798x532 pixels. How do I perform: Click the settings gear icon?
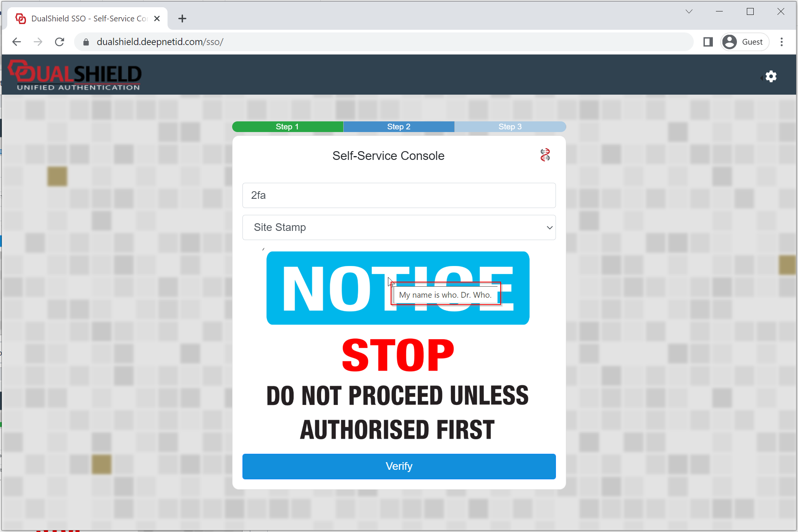coord(771,76)
